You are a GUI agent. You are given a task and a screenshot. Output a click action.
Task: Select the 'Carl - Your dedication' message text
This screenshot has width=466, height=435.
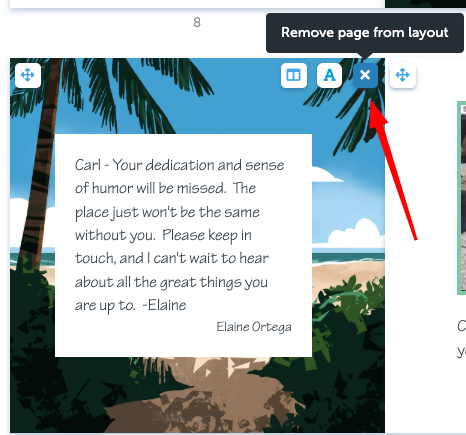[x=179, y=235]
